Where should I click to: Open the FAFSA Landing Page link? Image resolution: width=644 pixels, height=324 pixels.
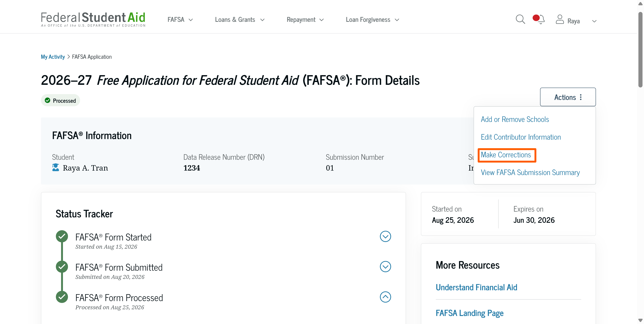pyautogui.click(x=469, y=313)
